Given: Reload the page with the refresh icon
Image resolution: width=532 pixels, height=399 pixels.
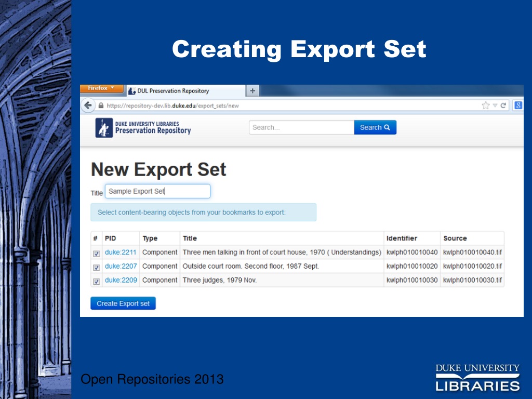Looking at the screenshot, I should [503, 105].
